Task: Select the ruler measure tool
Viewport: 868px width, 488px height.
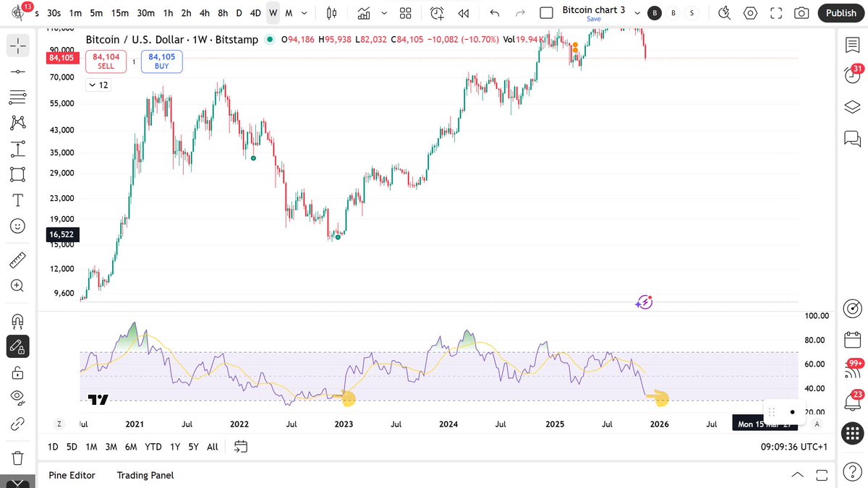Action: 17,259
